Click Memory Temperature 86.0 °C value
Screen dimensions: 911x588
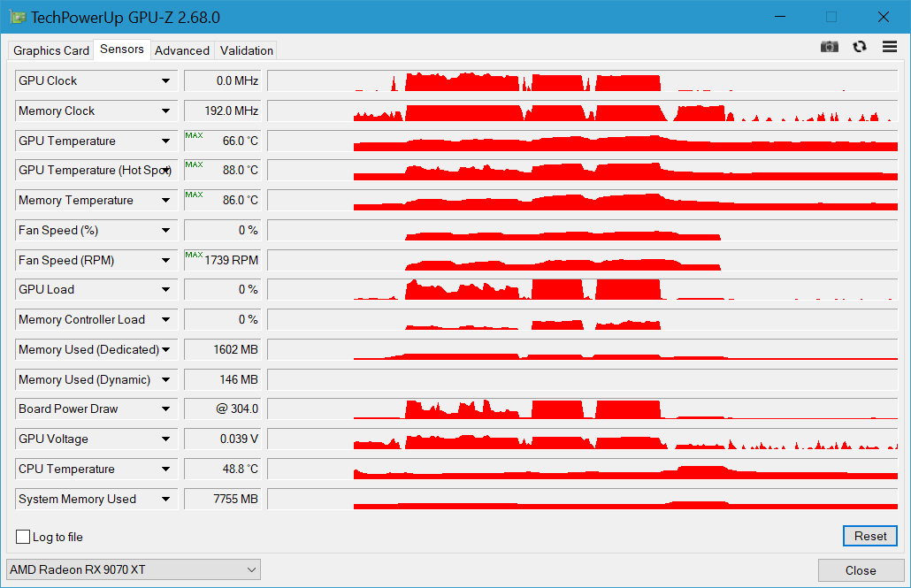point(223,201)
